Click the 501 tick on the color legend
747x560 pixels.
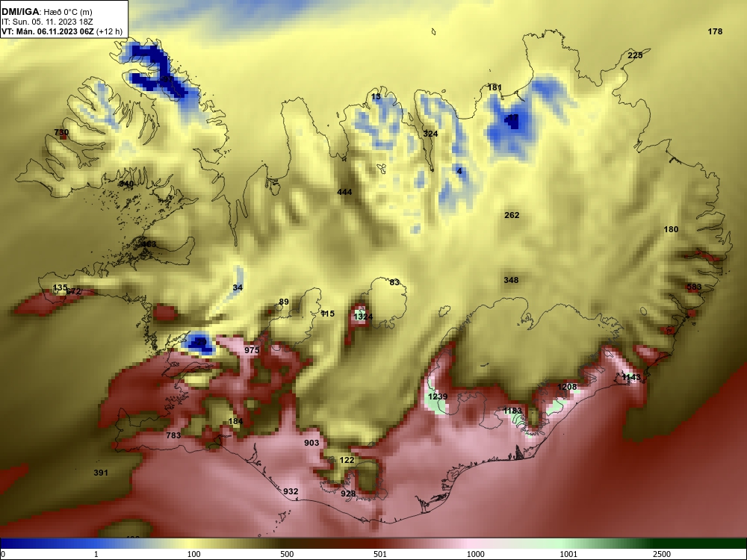(379, 554)
